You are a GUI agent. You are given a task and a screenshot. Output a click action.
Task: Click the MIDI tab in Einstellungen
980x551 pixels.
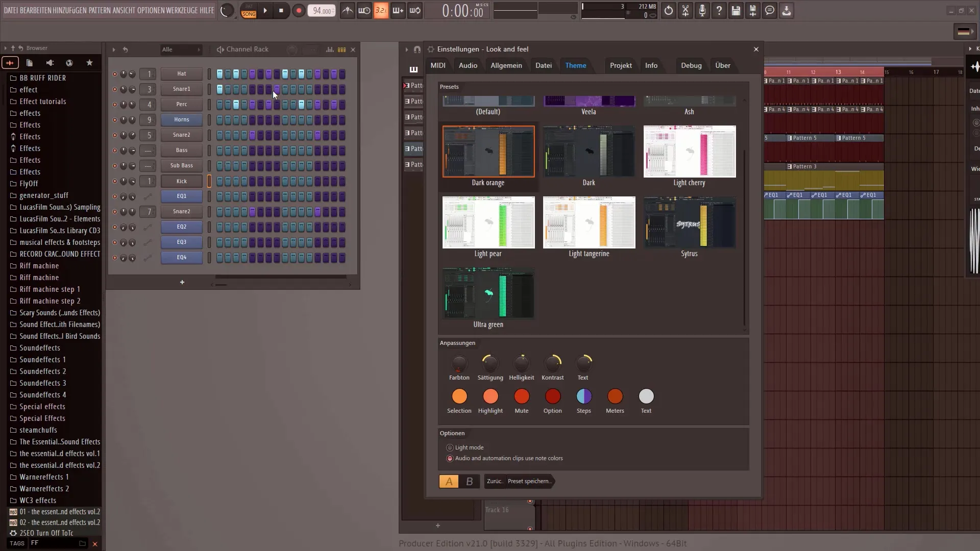tap(438, 65)
